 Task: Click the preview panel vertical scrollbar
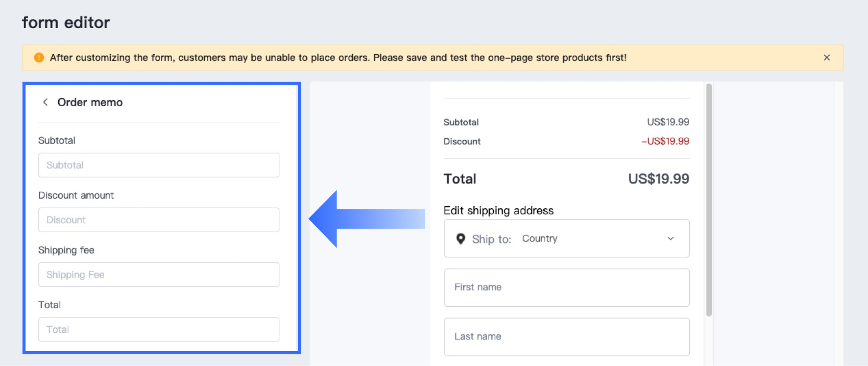coord(709,199)
